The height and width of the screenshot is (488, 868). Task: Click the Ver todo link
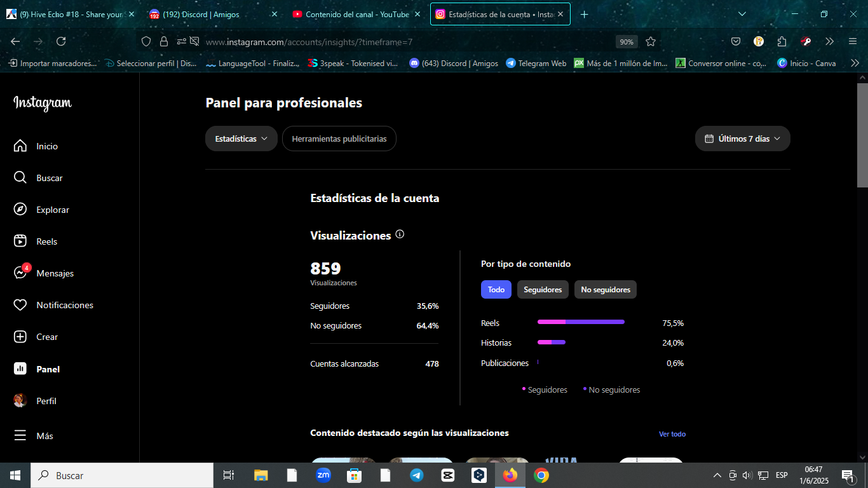(672, 434)
